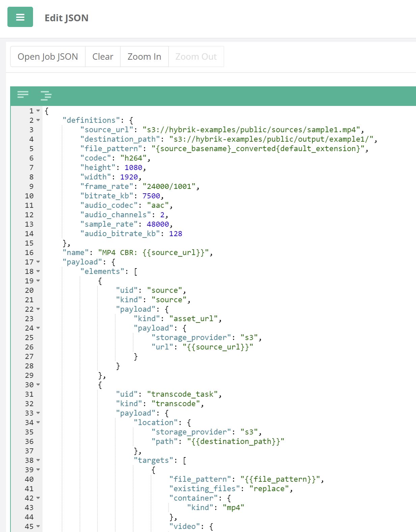The height and width of the screenshot is (532, 416).
Task: Collapse the payload fold arrow at line 24
Action: (x=38, y=328)
